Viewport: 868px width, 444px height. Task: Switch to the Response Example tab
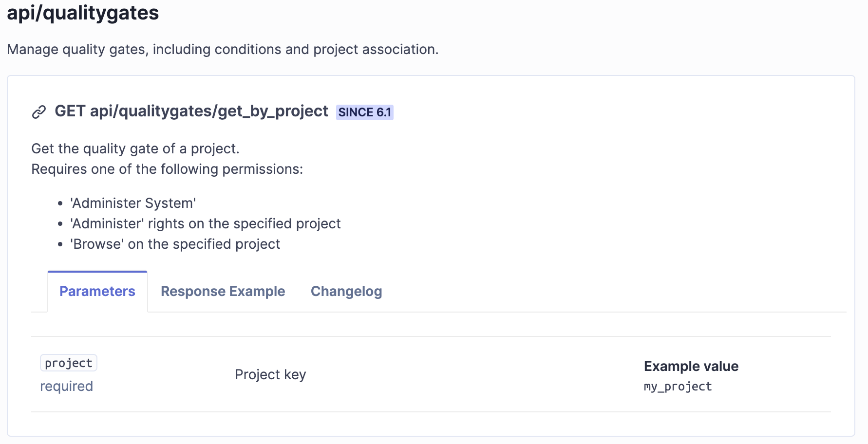[223, 291]
